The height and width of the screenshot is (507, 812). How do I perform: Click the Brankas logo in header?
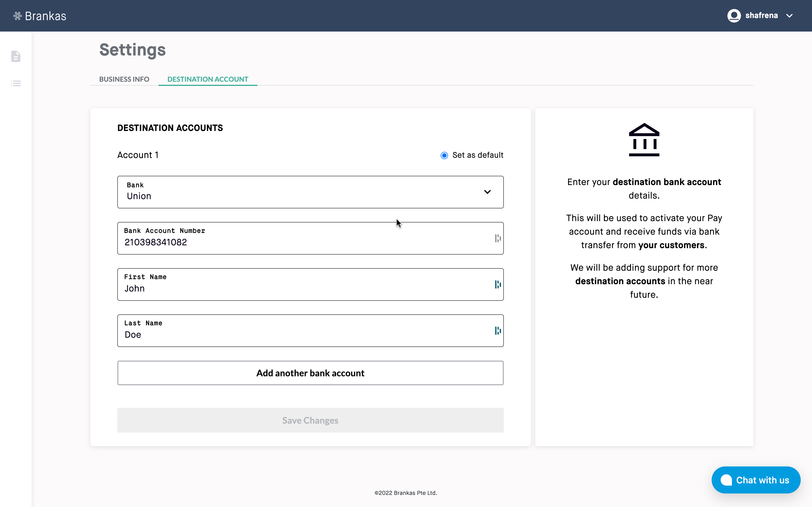pos(40,16)
